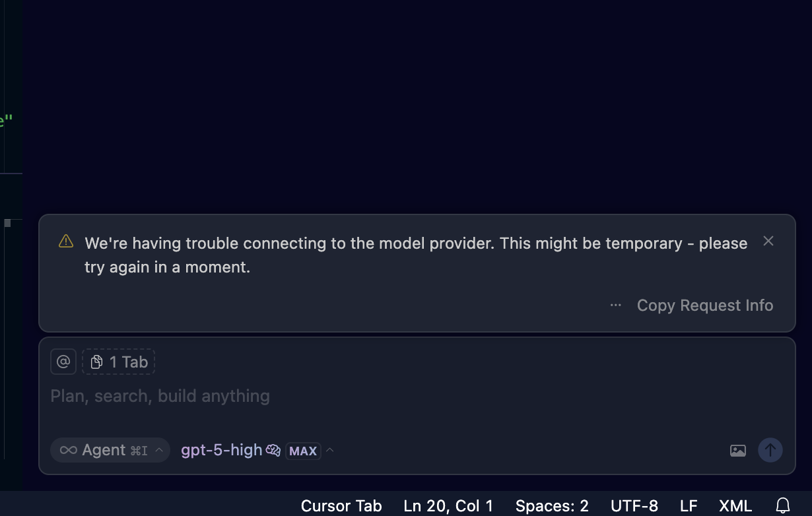Select encoding UTF-8 in status bar
812x516 pixels.
[x=634, y=506]
